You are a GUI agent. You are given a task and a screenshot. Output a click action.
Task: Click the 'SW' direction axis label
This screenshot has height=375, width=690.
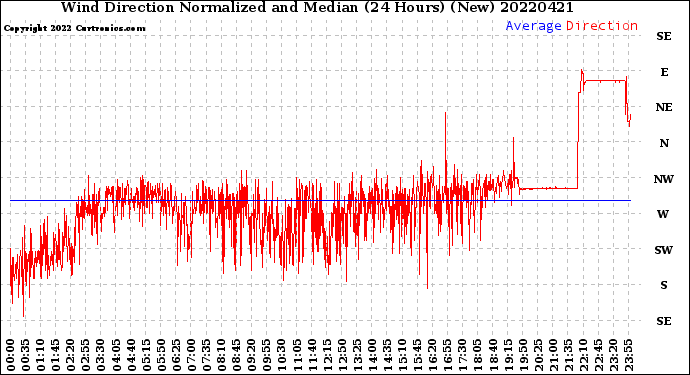point(664,250)
